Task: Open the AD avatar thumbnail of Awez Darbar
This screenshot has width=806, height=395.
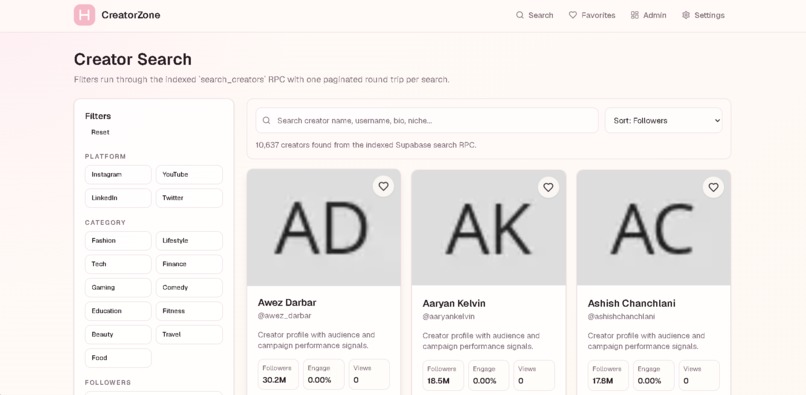Action: [324, 227]
